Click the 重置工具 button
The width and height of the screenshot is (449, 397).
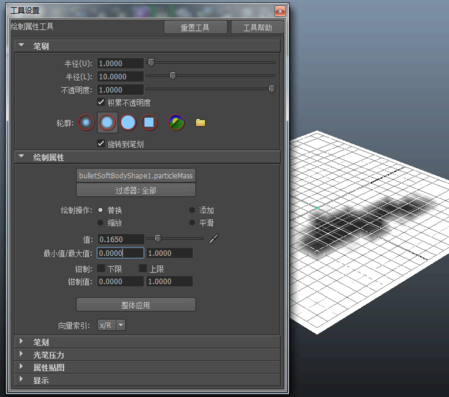[195, 27]
